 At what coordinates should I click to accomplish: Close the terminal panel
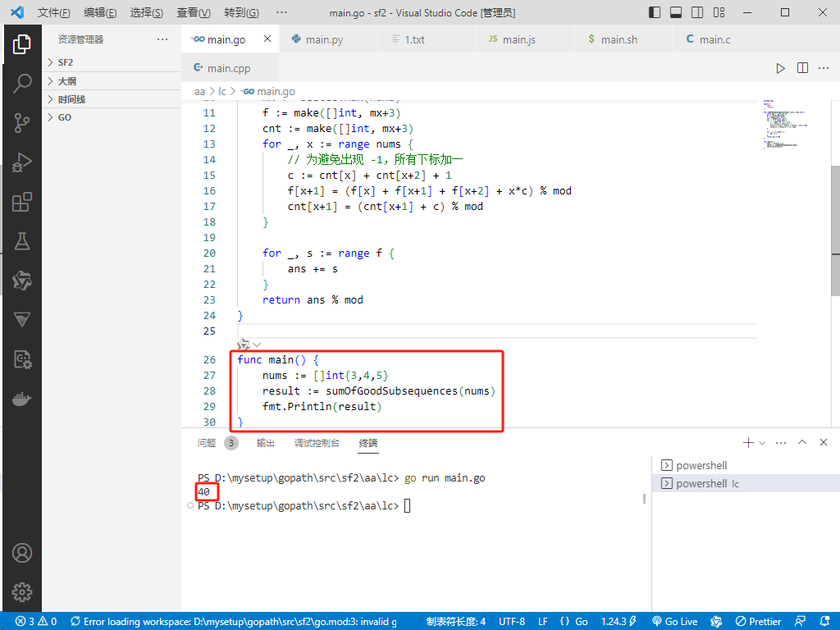[824, 442]
